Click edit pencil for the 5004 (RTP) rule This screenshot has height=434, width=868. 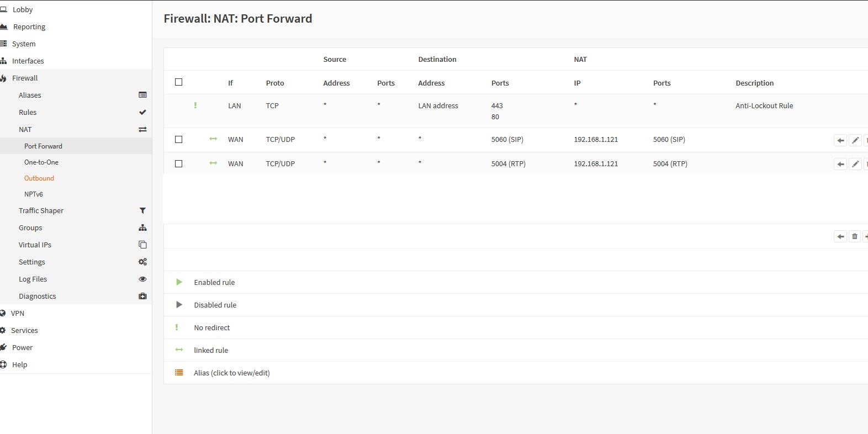click(x=855, y=164)
